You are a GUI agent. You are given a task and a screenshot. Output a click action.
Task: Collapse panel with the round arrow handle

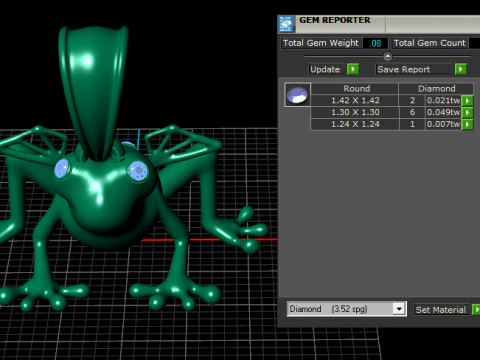pos(387,56)
